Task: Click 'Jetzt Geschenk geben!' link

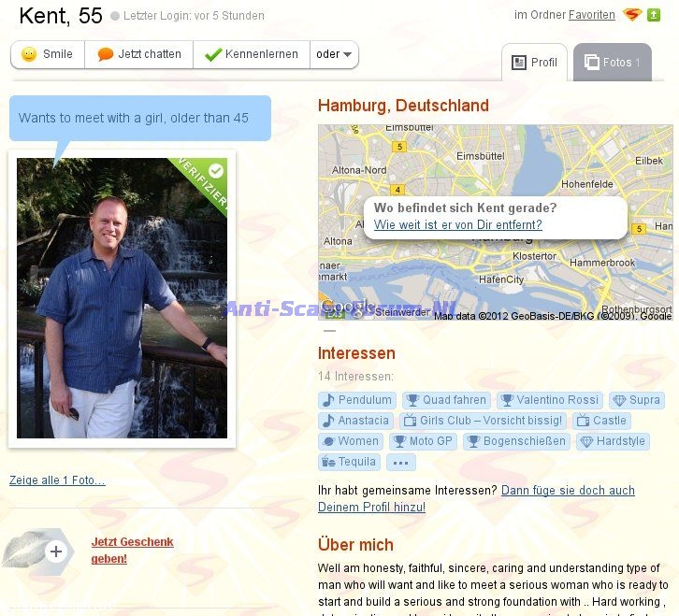Action: 132,551
